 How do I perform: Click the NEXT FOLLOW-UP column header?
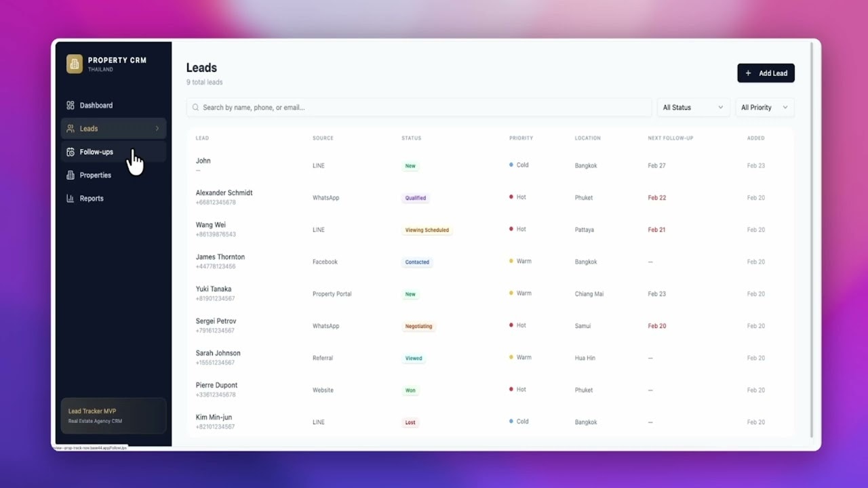670,138
